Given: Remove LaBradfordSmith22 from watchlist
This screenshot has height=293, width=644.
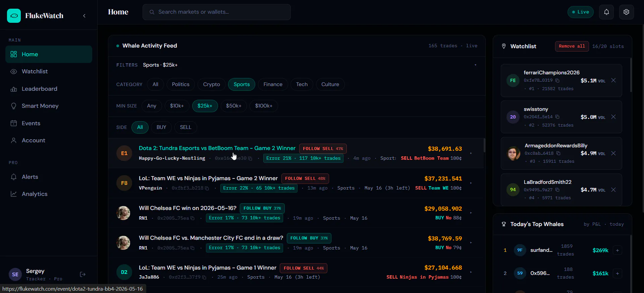Looking at the screenshot, I should coord(613,190).
